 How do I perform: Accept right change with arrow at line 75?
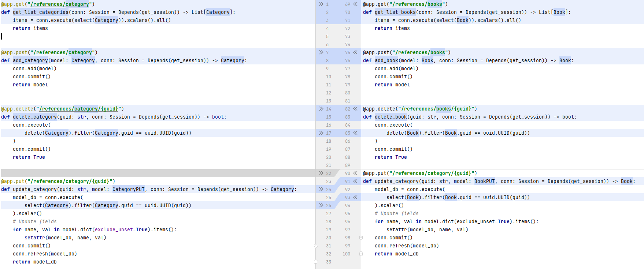click(355, 52)
